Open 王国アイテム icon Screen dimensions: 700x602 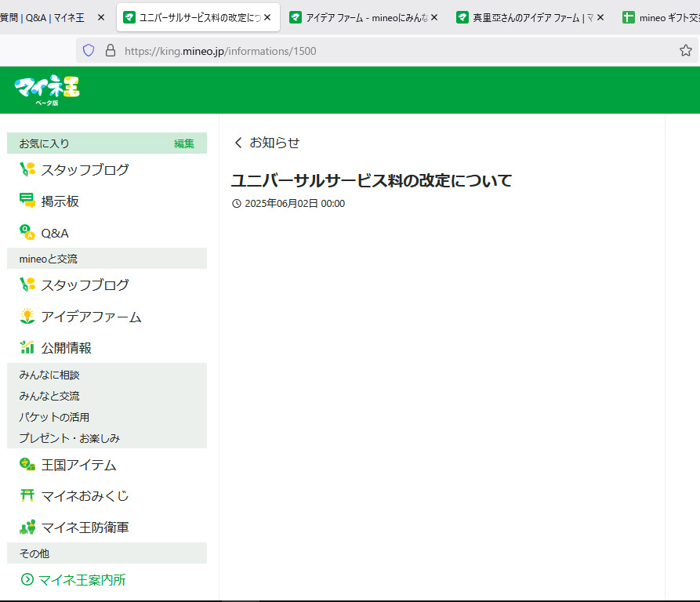(27, 465)
